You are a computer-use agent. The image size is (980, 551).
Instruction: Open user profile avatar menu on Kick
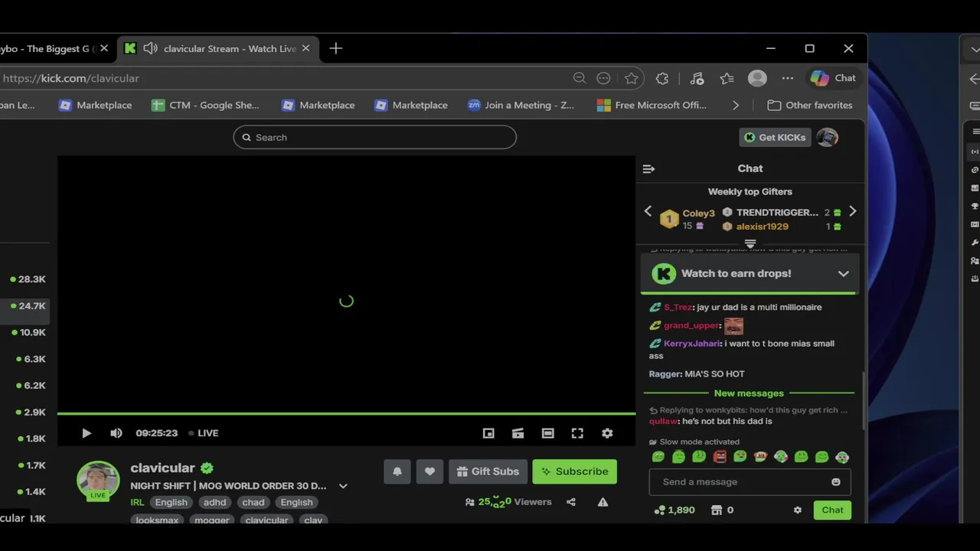[828, 137]
